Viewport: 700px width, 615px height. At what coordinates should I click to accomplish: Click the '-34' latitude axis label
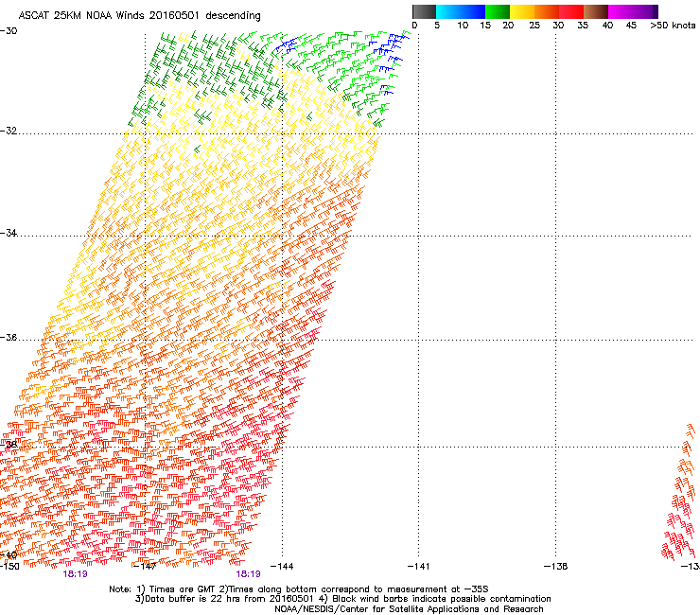(9, 233)
